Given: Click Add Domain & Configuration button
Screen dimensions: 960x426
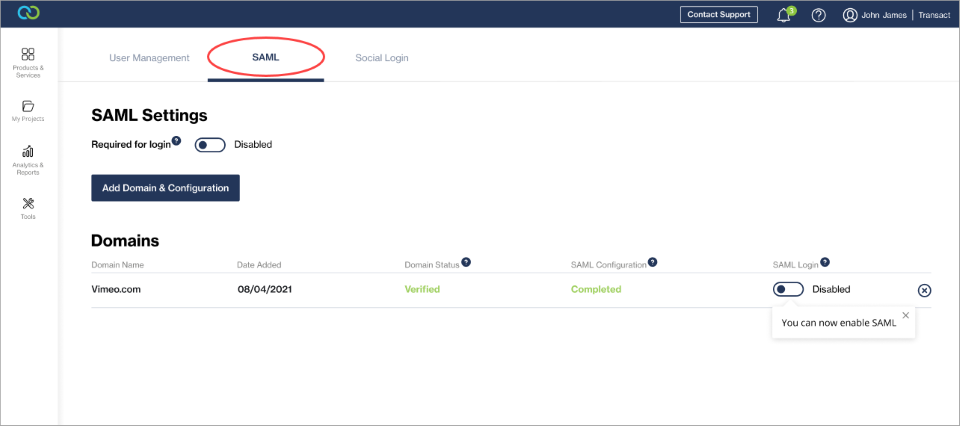Looking at the screenshot, I should pyautogui.click(x=165, y=188).
